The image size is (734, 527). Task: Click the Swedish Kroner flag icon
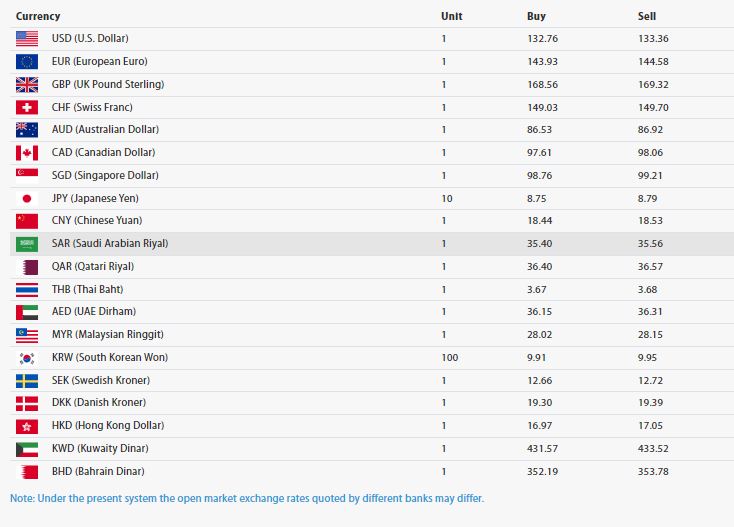coord(27,380)
